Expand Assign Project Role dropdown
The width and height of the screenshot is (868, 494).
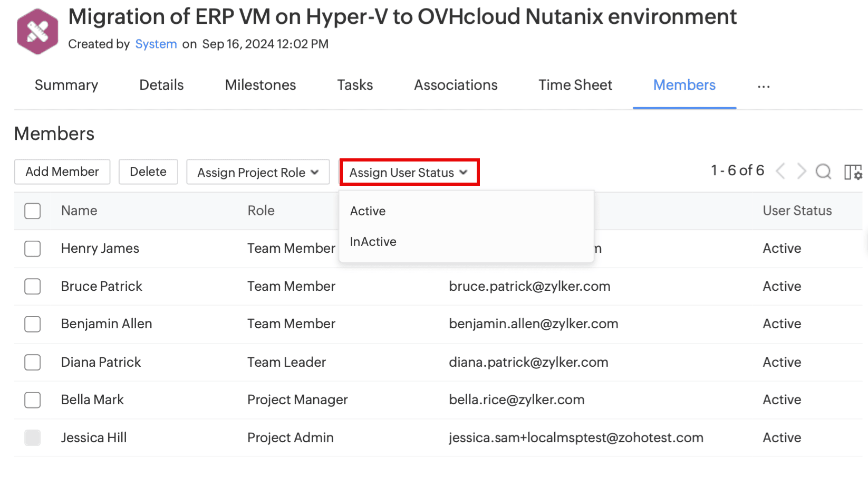258,173
